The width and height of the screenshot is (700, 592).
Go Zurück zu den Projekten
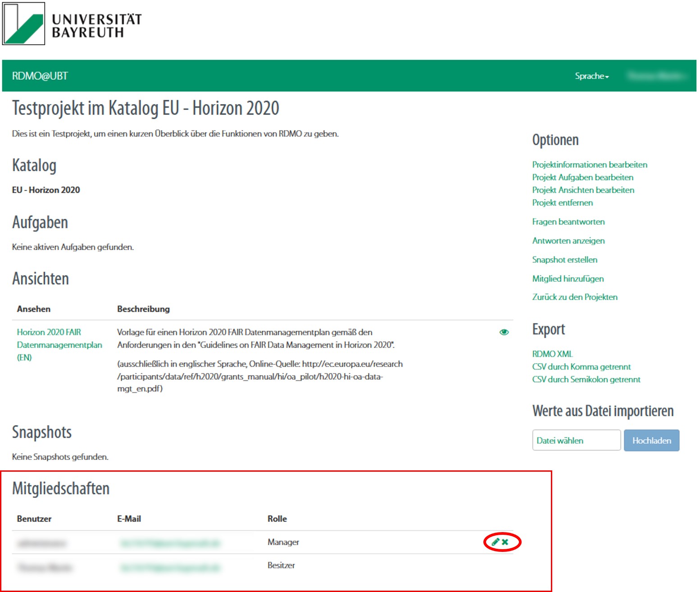(574, 297)
